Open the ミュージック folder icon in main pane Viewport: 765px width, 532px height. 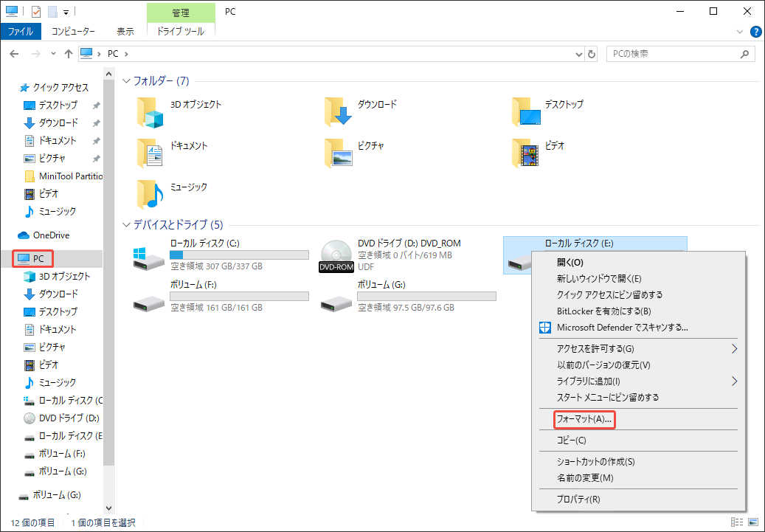point(150,194)
